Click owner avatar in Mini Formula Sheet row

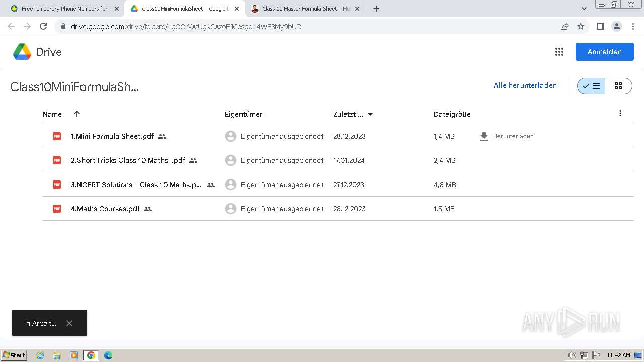coord(231,136)
